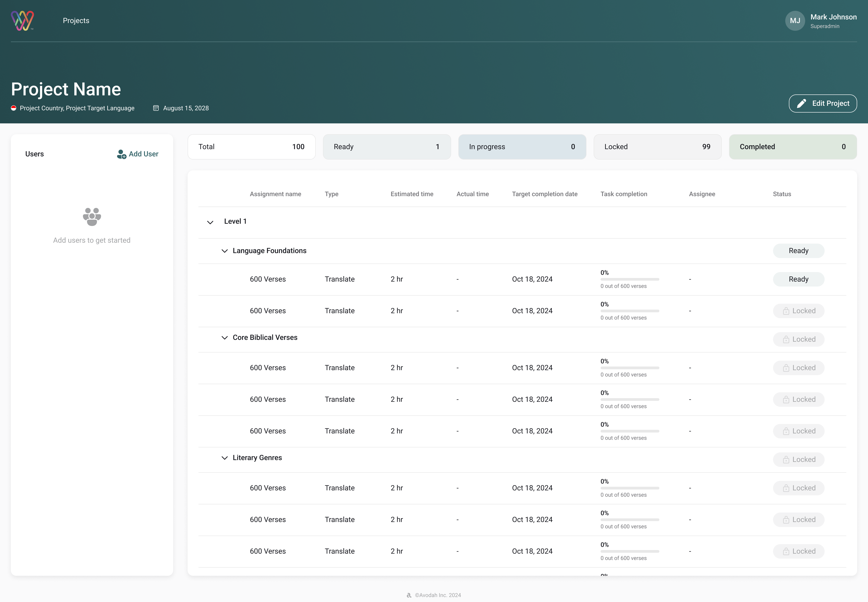The height and width of the screenshot is (602, 868).
Task: Click the Core Biblical Verses section label
Action: [265, 338]
